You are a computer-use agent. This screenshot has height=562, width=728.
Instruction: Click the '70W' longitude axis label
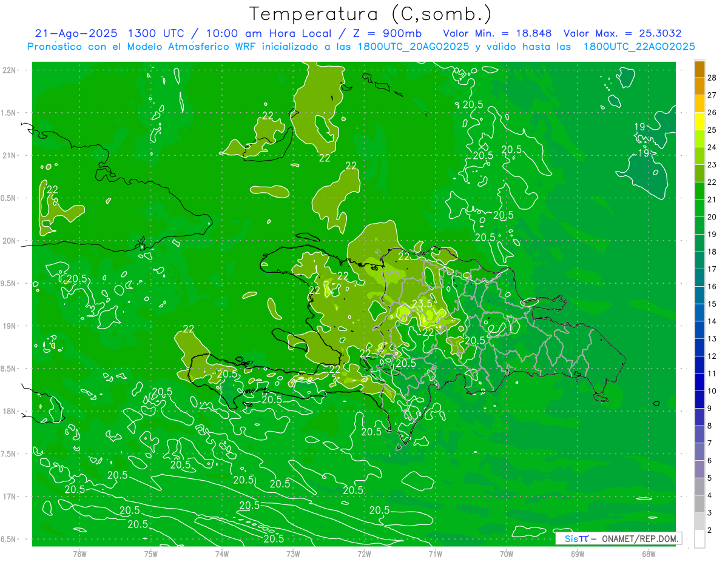click(506, 554)
